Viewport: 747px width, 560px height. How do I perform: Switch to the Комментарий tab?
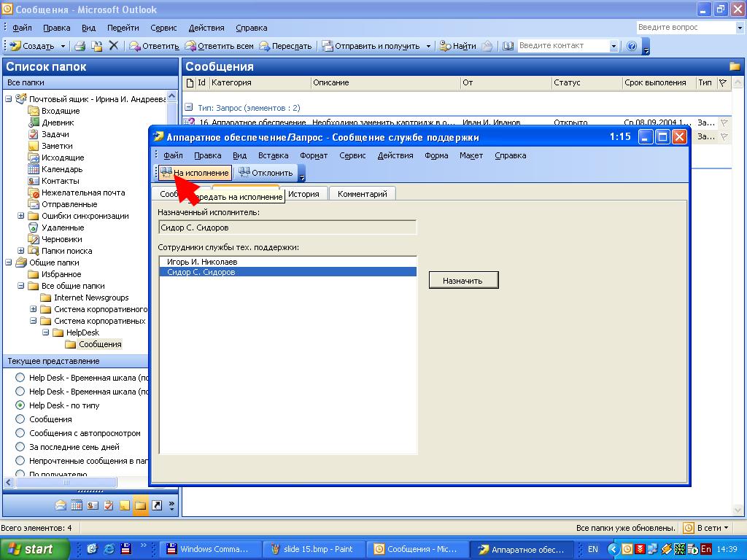[362, 194]
